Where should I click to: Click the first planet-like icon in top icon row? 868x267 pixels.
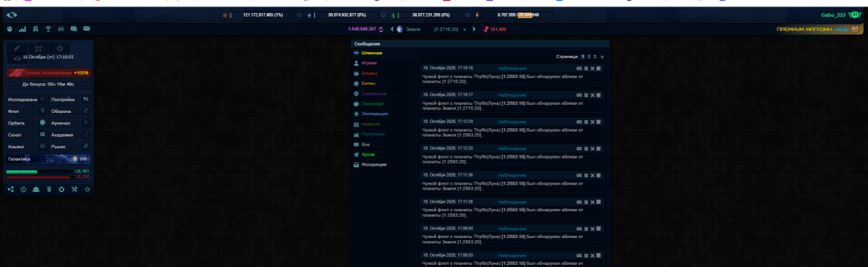tap(10, 29)
